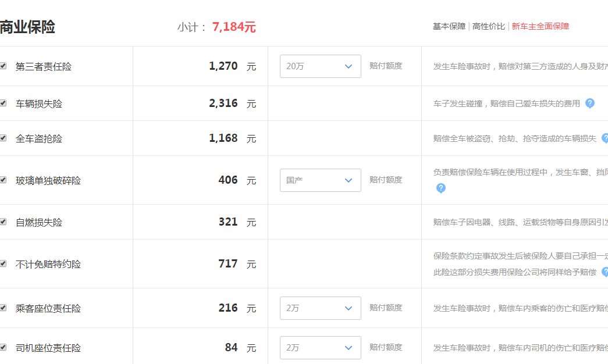The image size is (608, 364).
Task: Click the 2,316 price value
Action: pyautogui.click(x=223, y=104)
